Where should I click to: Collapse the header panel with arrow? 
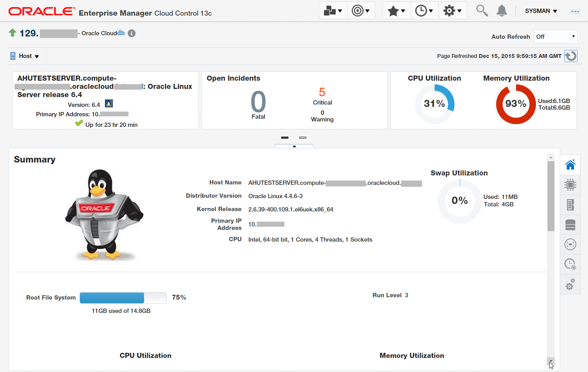(x=294, y=146)
